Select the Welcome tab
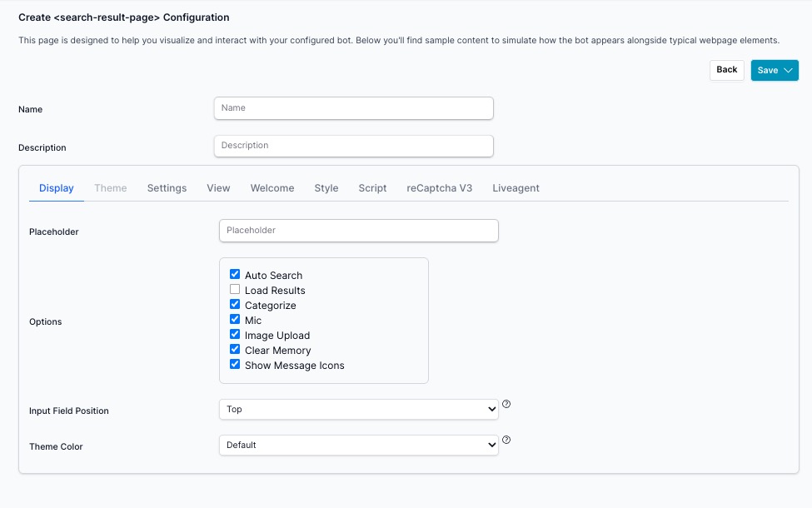This screenshot has width=812, height=508. click(x=272, y=188)
